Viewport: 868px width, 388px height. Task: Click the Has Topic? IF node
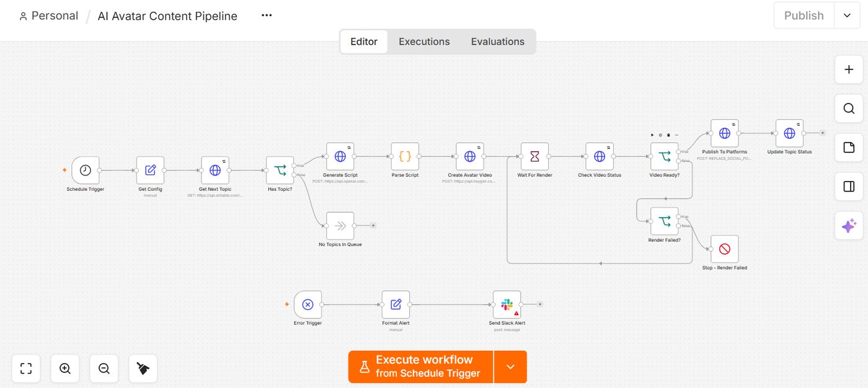pyautogui.click(x=280, y=170)
